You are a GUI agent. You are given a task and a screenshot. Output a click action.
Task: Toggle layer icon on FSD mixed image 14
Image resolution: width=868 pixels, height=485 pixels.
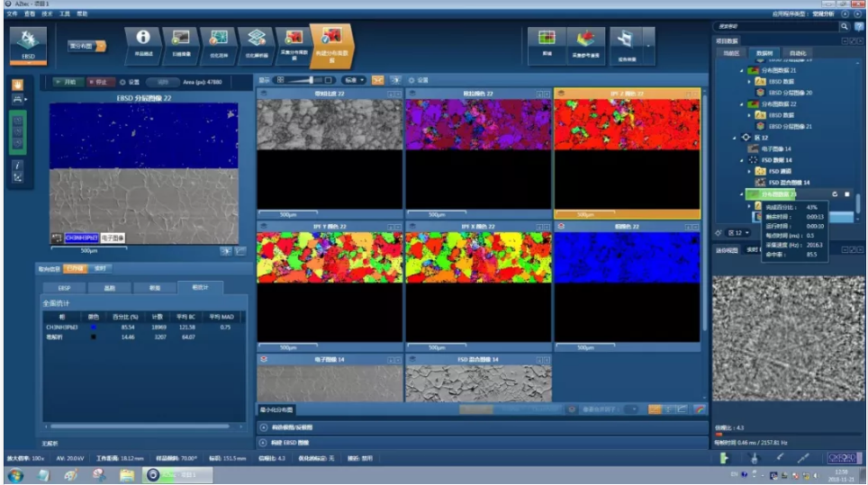pyautogui.click(x=412, y=359)
